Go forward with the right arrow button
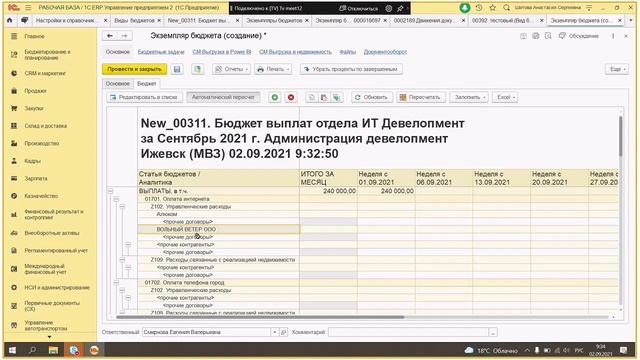 (124, 36)
